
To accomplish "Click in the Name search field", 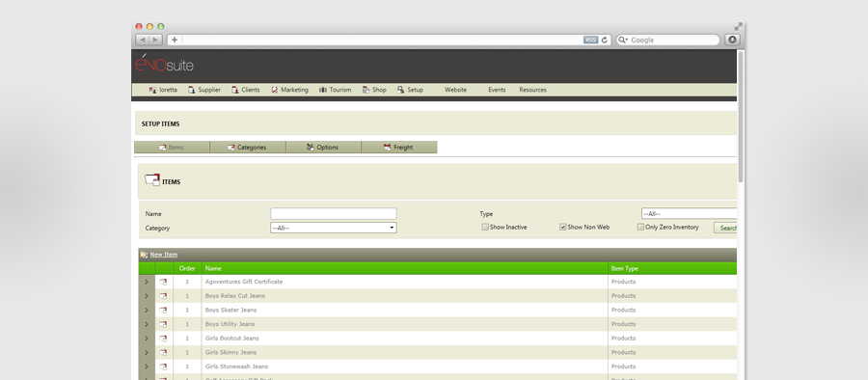I will pos(334,214).
